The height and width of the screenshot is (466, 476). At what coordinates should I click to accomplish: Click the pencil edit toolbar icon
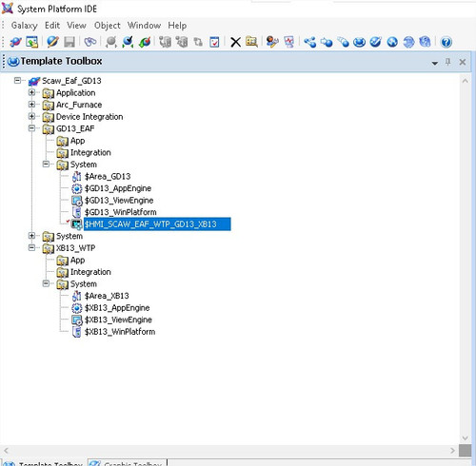(x=52, y=42)
